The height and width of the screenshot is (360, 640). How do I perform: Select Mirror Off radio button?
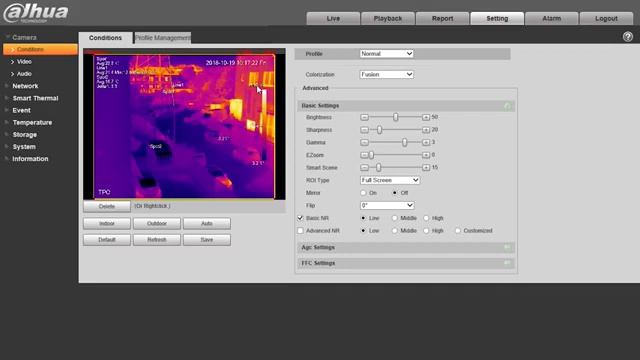tap(394, 193)
